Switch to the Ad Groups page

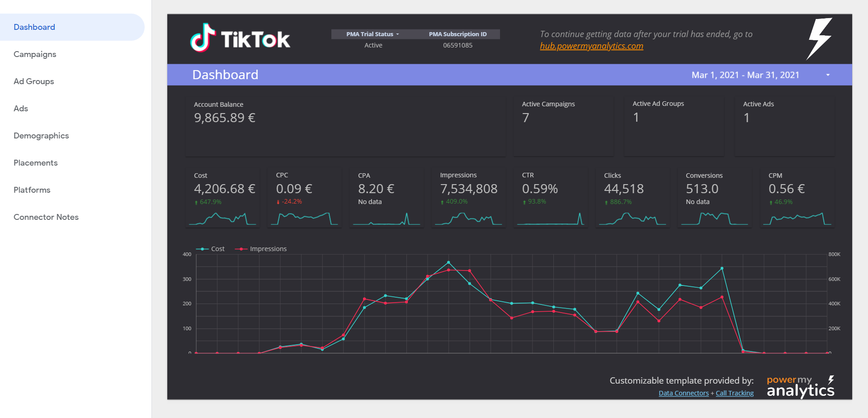pyautogui.click(x=34, y=81)
